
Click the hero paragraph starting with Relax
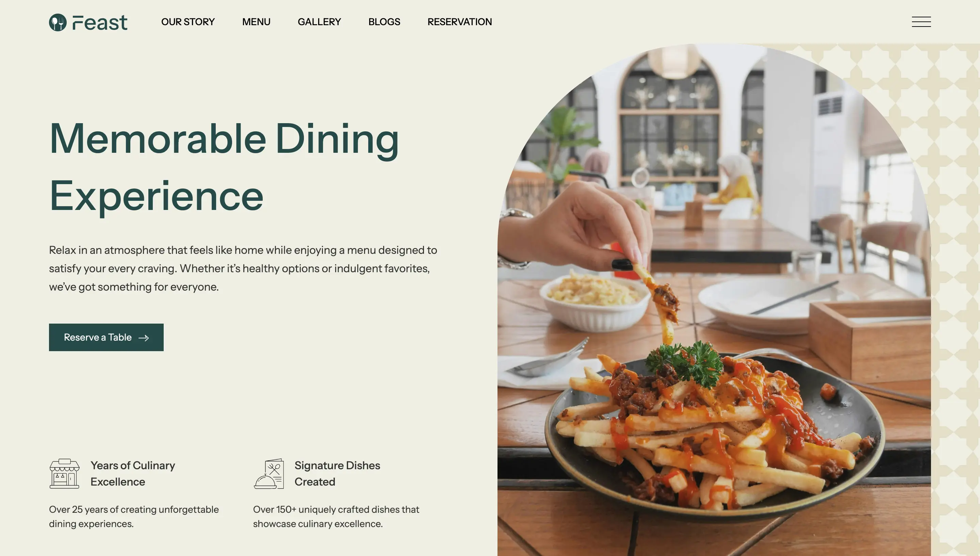(243, 268)
